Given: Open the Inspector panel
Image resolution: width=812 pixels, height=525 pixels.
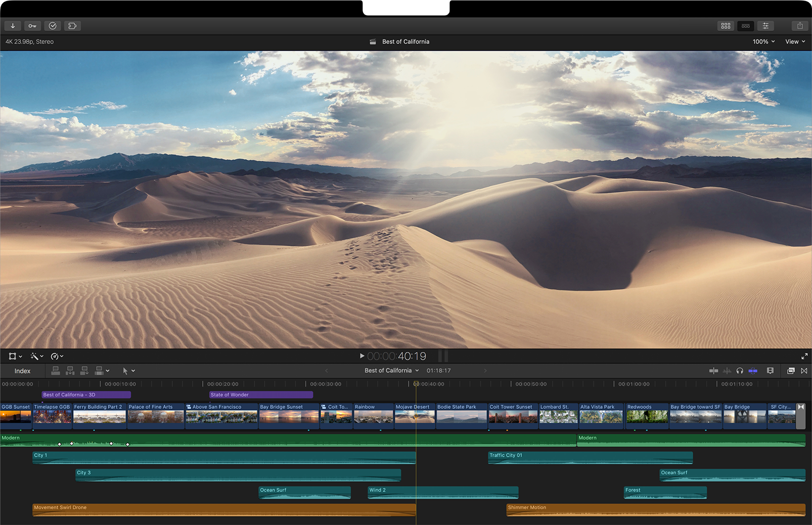Looking at the screenshot, I should (x=765, y=26).
